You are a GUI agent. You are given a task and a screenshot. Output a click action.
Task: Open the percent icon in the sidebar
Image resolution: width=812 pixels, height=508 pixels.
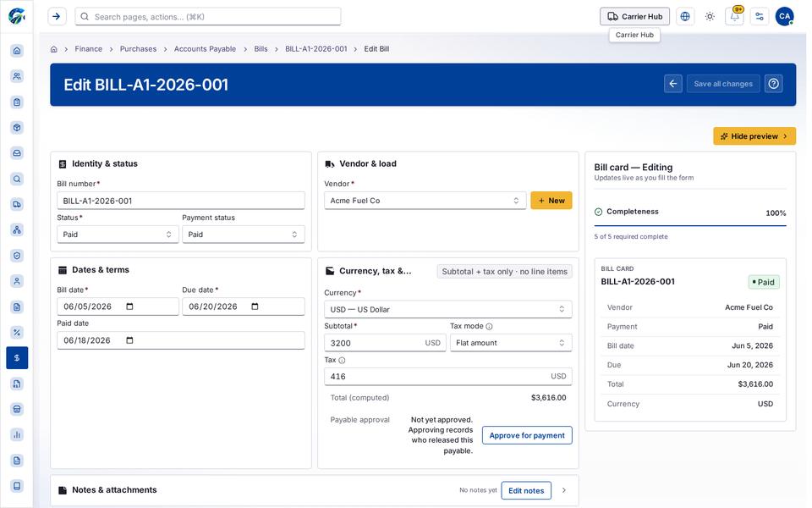pos(17,332)
